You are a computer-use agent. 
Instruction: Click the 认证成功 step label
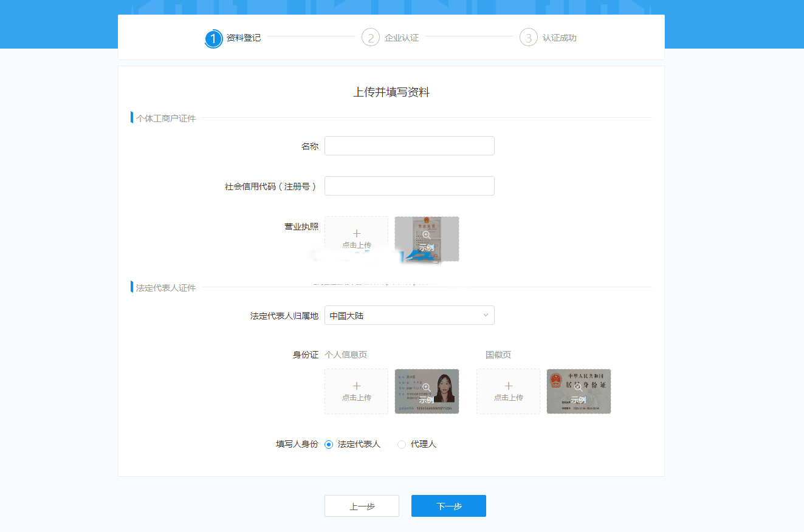560,38
